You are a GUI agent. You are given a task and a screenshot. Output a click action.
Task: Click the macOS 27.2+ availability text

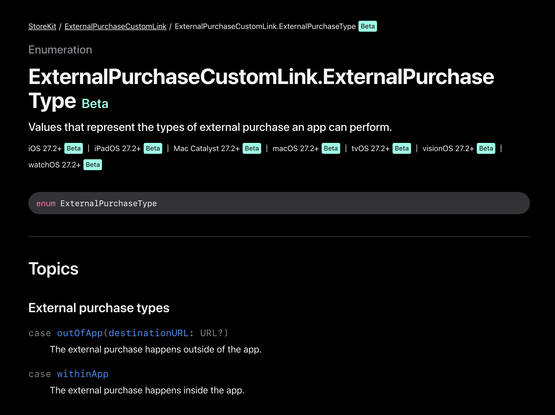[296, 148]
